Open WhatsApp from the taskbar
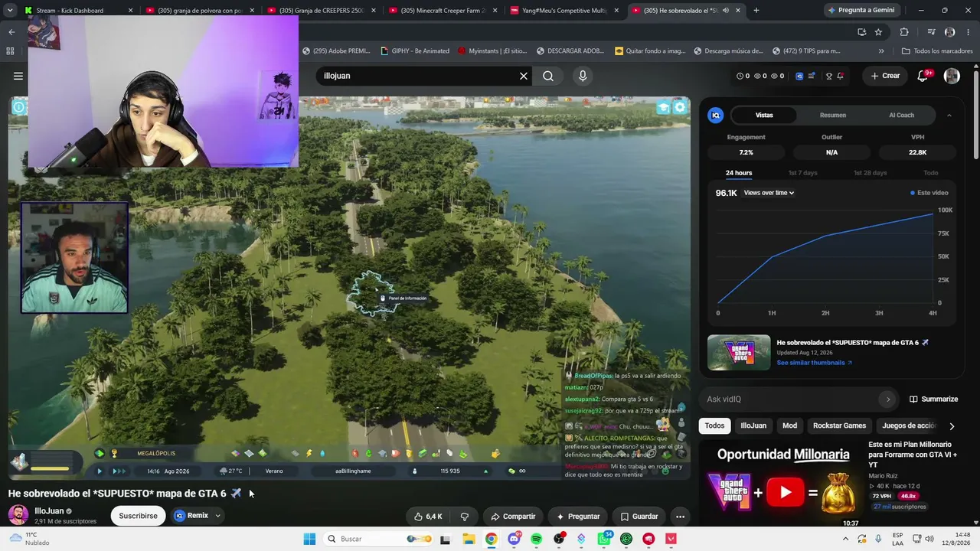Image resolution: width=980 pixels, height=551 pixels. pos(604,539)
